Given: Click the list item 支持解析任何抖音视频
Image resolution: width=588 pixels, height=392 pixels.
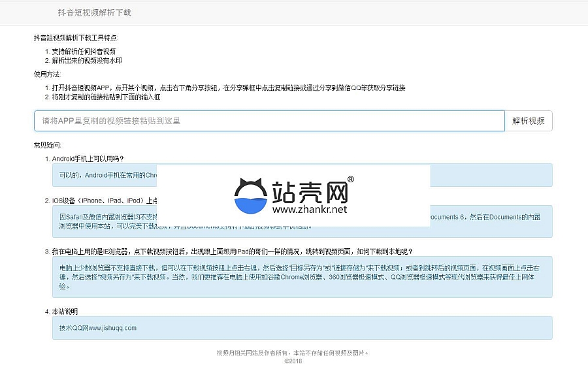Looking at the screenshot, I should click(x=84, y=52).
